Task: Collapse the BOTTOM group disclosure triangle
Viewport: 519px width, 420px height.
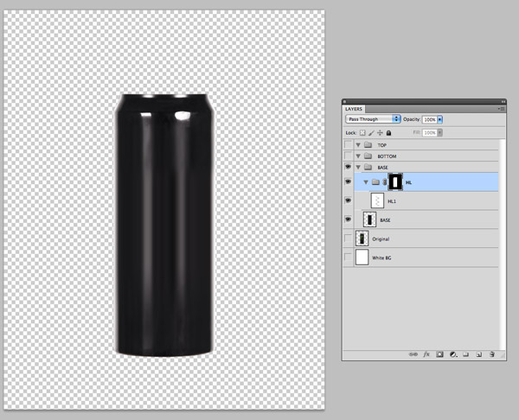Action: tap(358, 156)
